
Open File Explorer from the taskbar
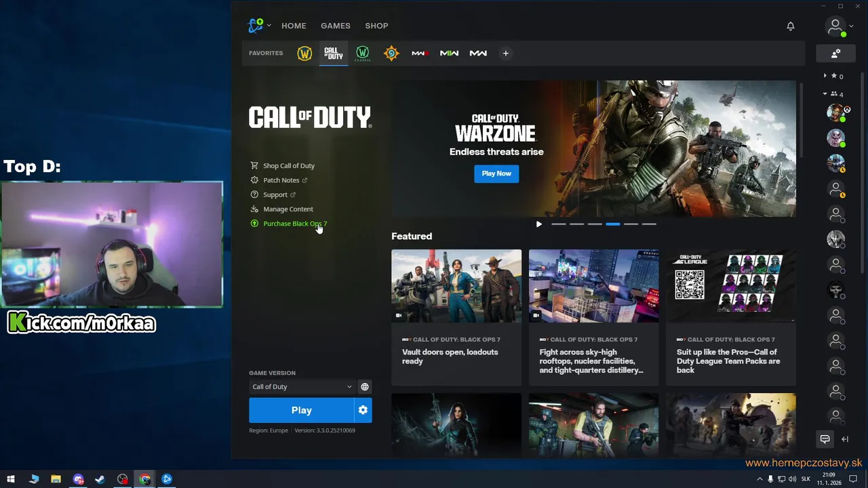[56, 479]
